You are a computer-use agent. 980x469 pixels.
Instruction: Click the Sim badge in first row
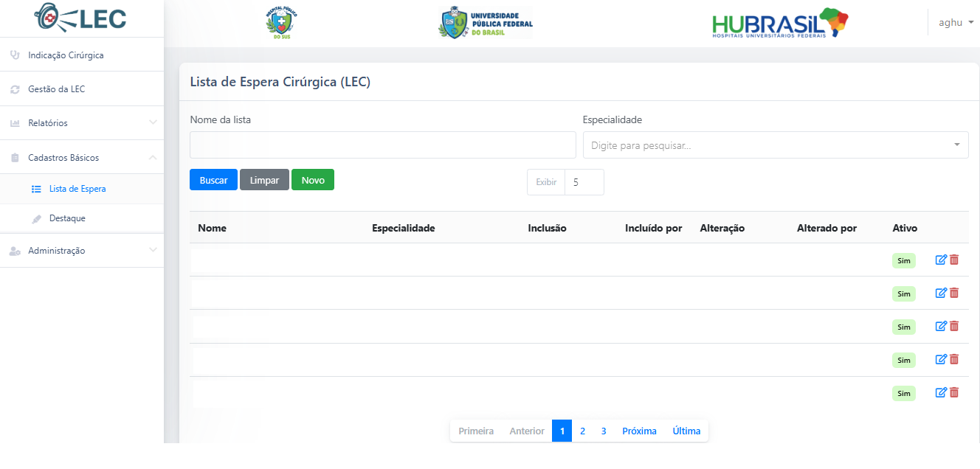[x=904, y=260]
